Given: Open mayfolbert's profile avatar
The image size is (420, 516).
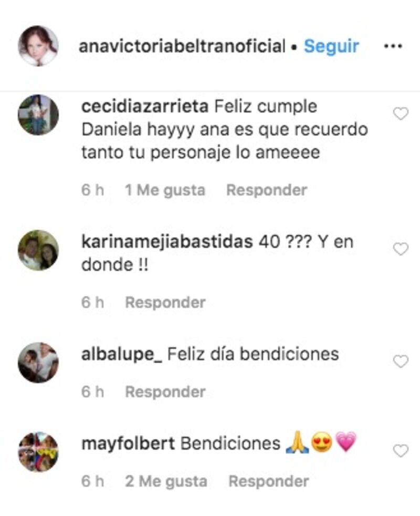Looking at the screenshot, I should point(38,452).
